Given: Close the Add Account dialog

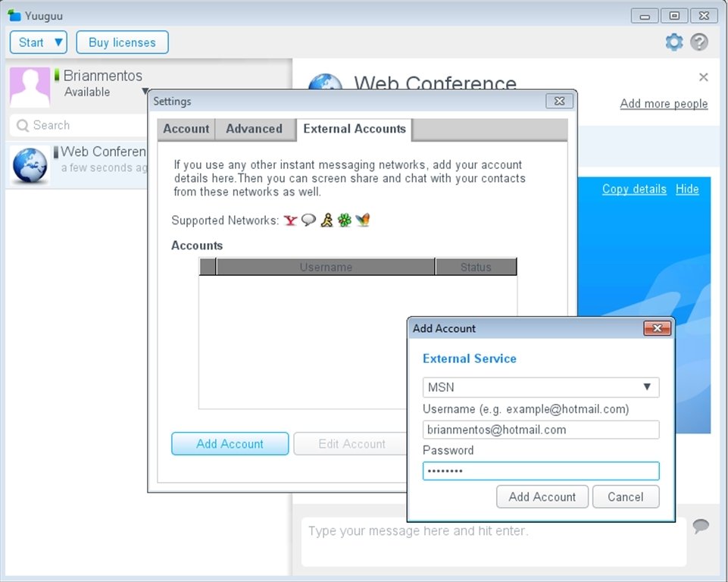Looking at the screenshot, I should tap(657, 328).
